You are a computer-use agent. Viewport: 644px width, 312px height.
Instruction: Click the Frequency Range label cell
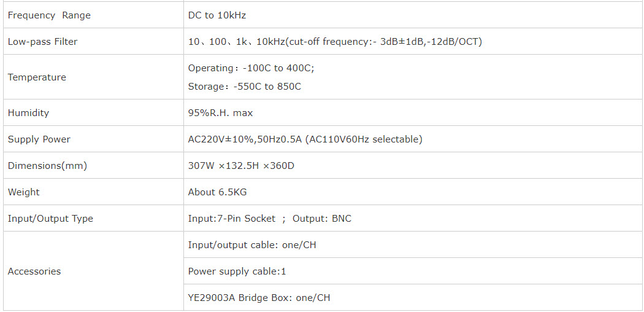(x=93, y=15)
